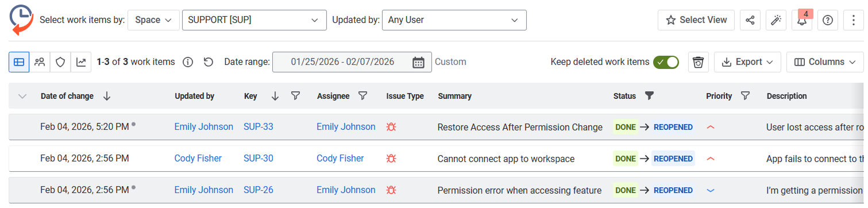Image resolution: width=868 pixels, height=208 pixels.
Task: Switch to the table list view
Action: pyautogui.click(x=19, y=62)
